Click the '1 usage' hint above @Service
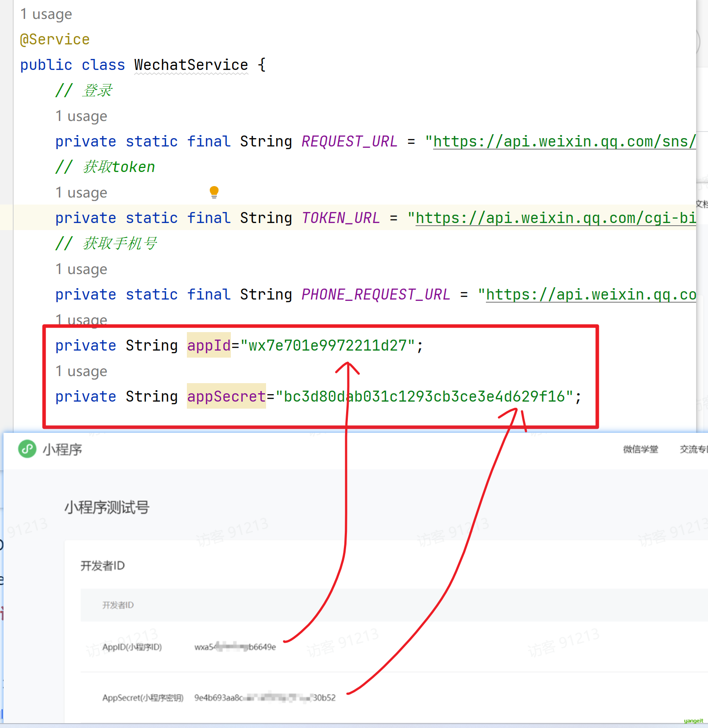Viewport: 708px width, 728px height. click(x=46, y=14)
